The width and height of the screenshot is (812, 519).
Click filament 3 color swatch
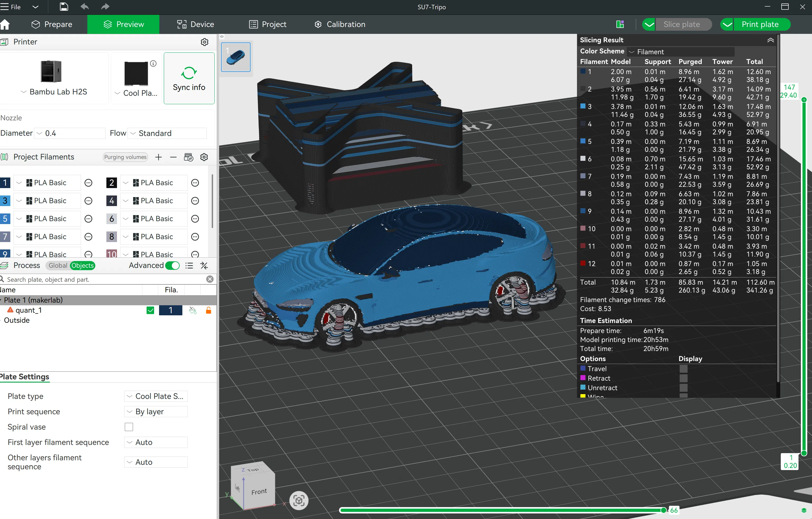(5, 201)
